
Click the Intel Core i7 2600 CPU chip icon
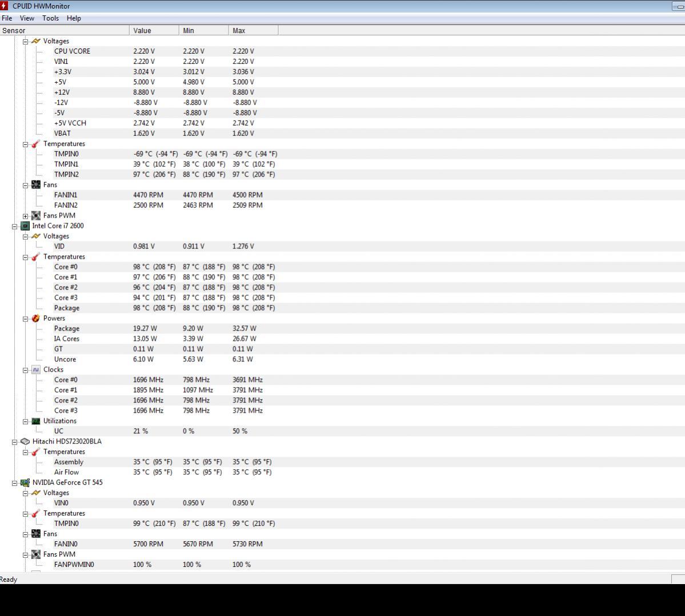pyautogui.click(x=25, y=226)
